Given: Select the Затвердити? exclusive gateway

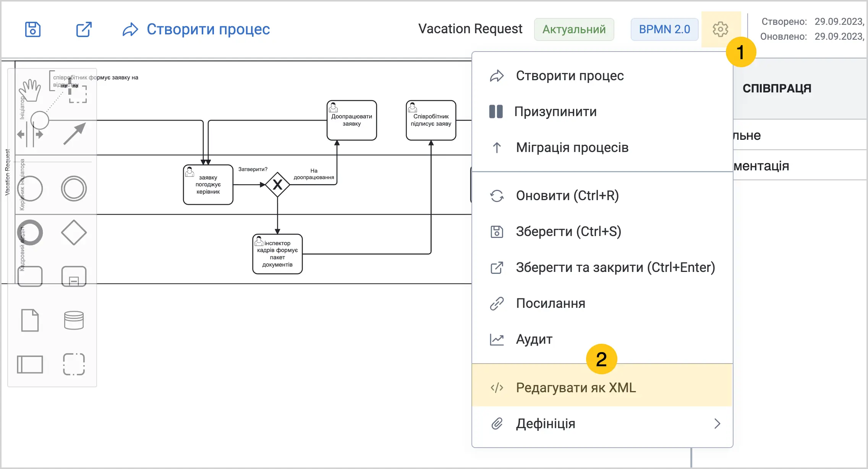Looking at the screenshot, I should click(x=277, y=184).
